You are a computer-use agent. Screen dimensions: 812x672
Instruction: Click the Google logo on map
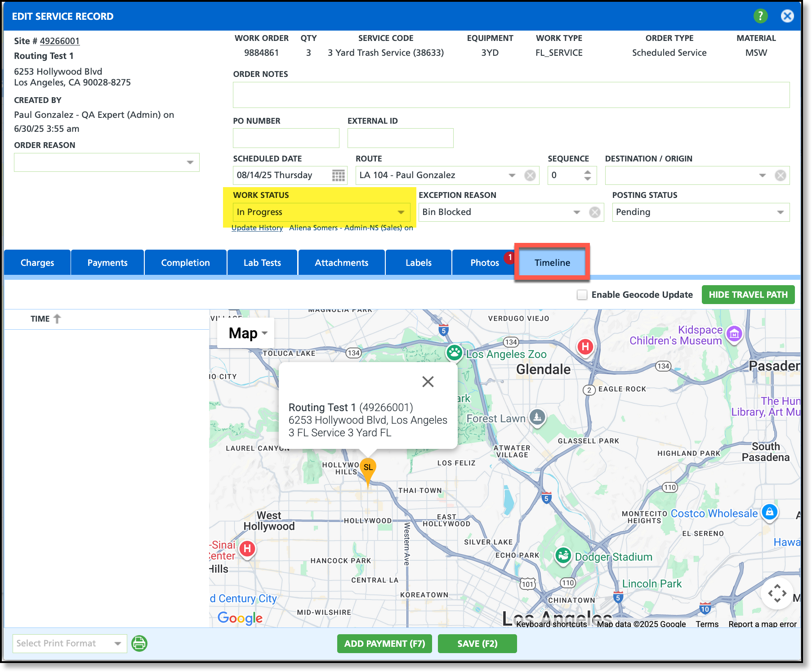[x=240, y=618]
